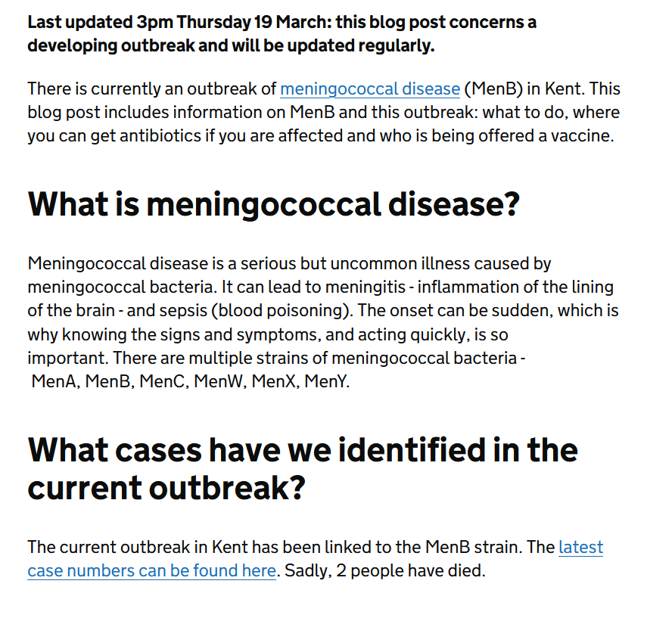This screenshot has height=618, width=672.
Task: Click the "(MenB) in Kent" text
Action: pyautogui.click(x=522, y=89)
